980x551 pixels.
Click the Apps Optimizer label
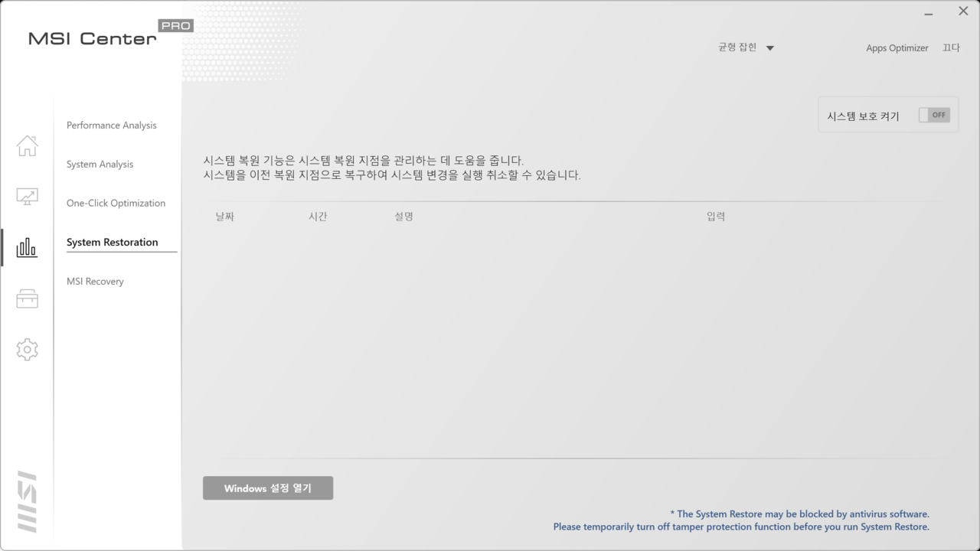click(x=897, y=48)
